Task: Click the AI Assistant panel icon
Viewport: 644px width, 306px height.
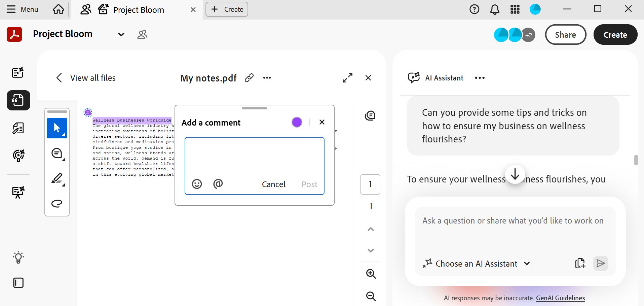Action: tap(414, 78)
